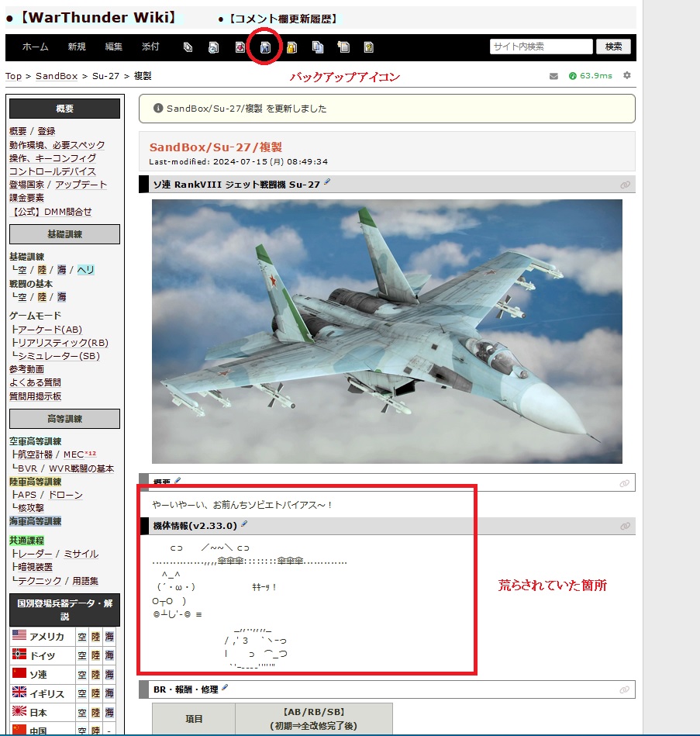
Task: Open 海 link in ソ連 row
Action: coord(109,675)
